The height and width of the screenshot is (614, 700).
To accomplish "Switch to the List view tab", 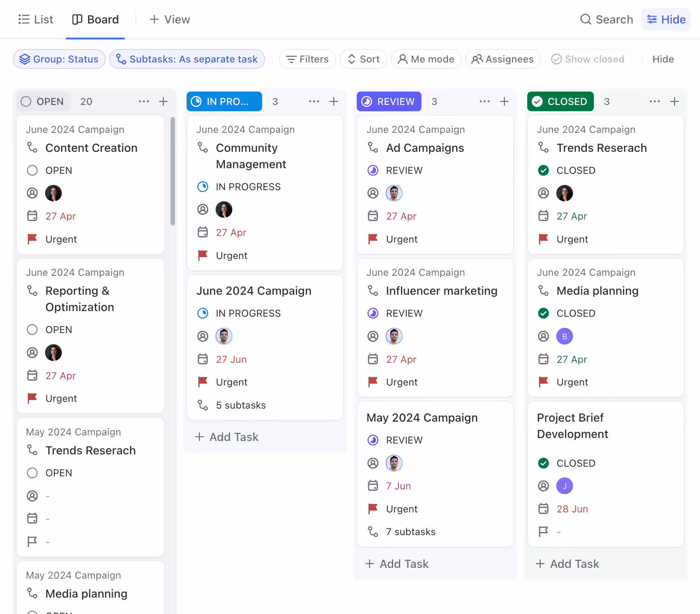I will pos(36,19).
